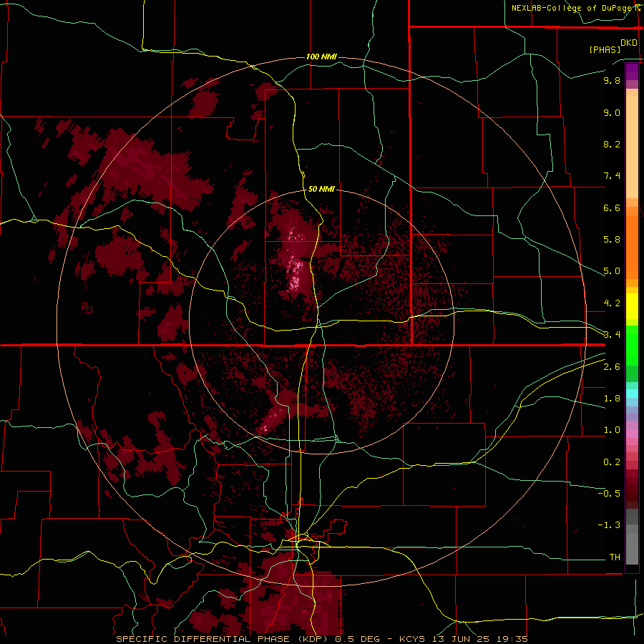Click the 4.2 scale value
This screenshot has width=644, height=644.
[612, 303]
